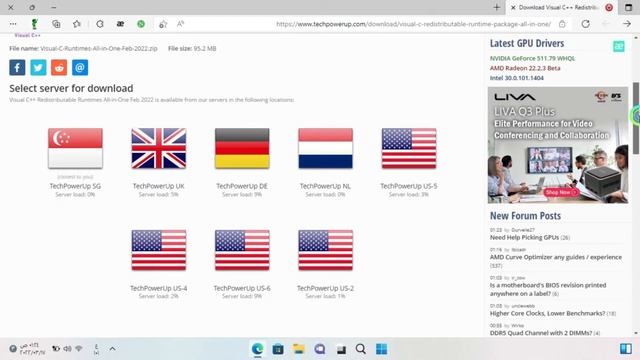Image resolution: width=640 pixels, height=360 pixels.
Task: Download from TechPowerUp US-4
Action: (159, 250)
